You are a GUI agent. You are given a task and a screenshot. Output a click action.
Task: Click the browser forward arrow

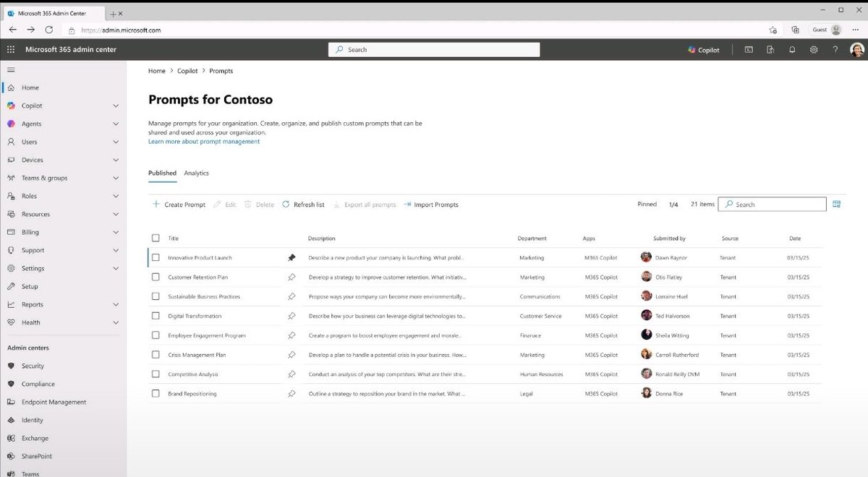(x=30, y=30)
